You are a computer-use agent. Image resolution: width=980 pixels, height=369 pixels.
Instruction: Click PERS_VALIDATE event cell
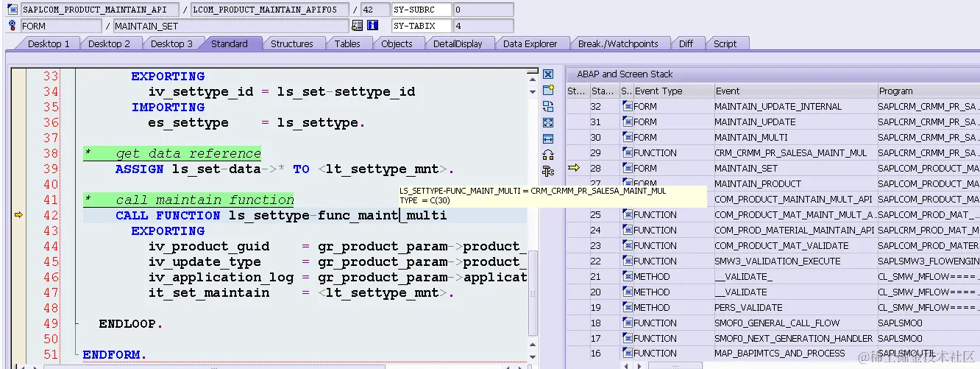(x=795, y=308)
